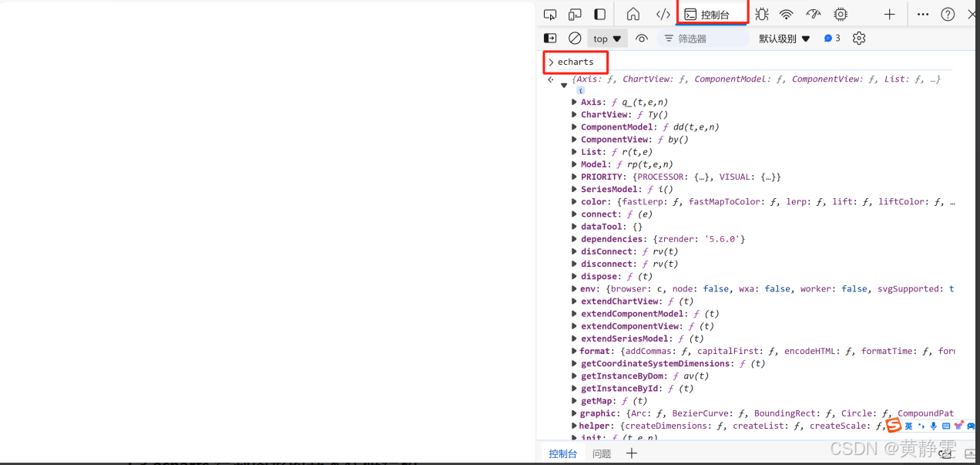Open the DevTools more options ellipsis
The image size is (980, 465).
tap(923, 14)
